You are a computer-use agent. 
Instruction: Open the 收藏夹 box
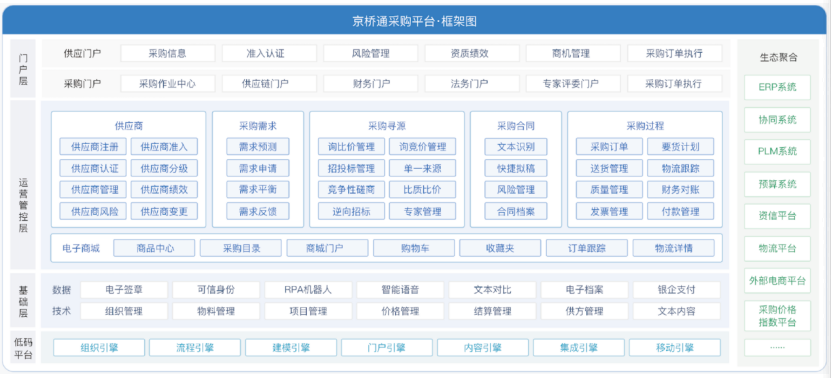[500, 248]
